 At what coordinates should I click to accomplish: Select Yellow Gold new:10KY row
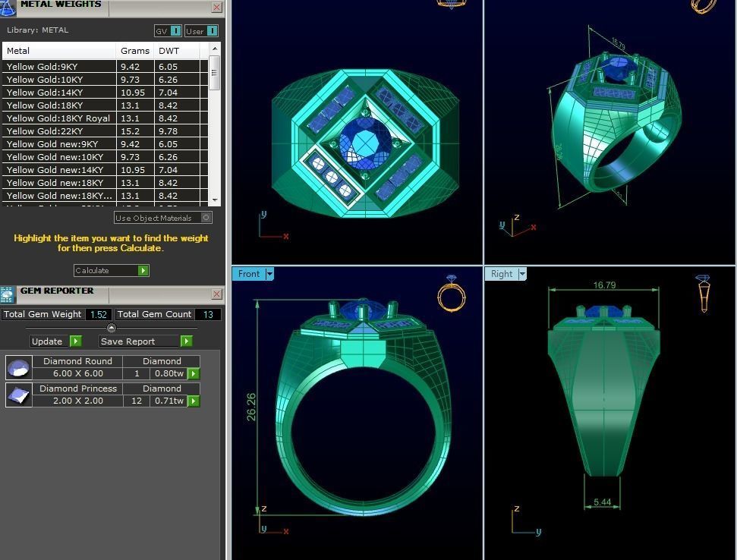[106, 157]
